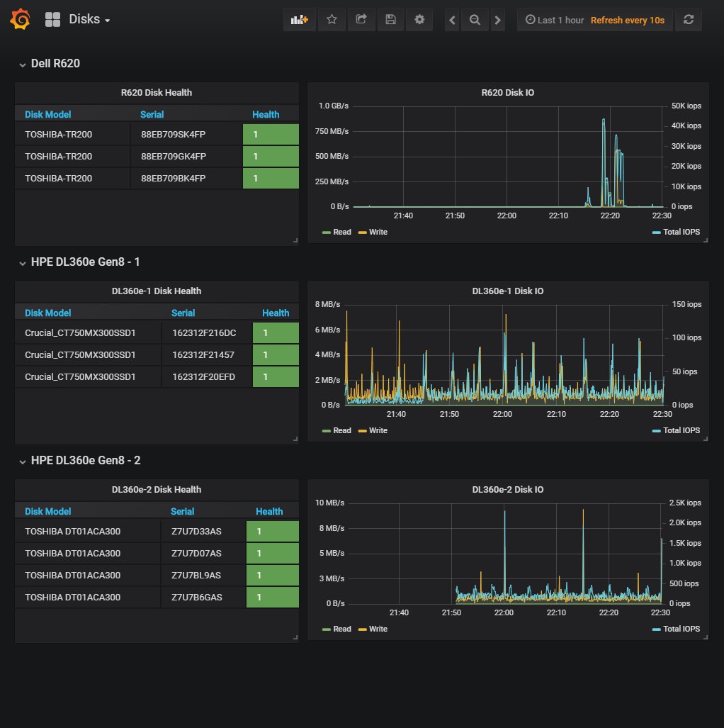This screenshot has height=728, width=724.
Task: Star this dashboard as favorite
Action: 332,20
